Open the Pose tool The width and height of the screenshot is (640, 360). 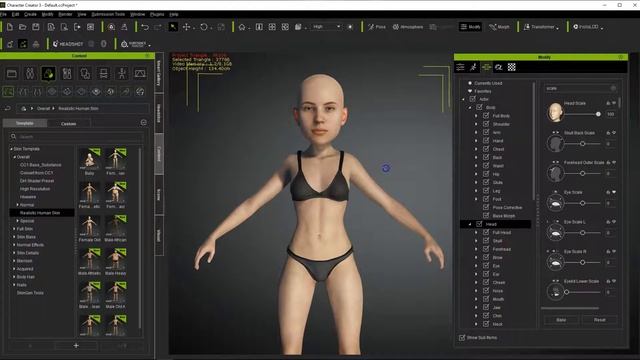click(377, 27)
